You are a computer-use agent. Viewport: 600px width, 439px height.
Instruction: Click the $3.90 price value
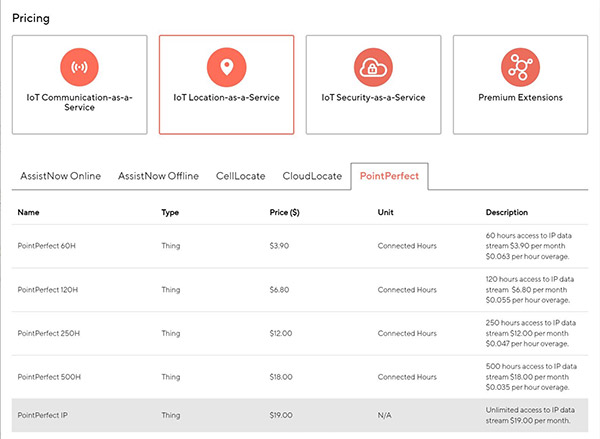[279, 246]
